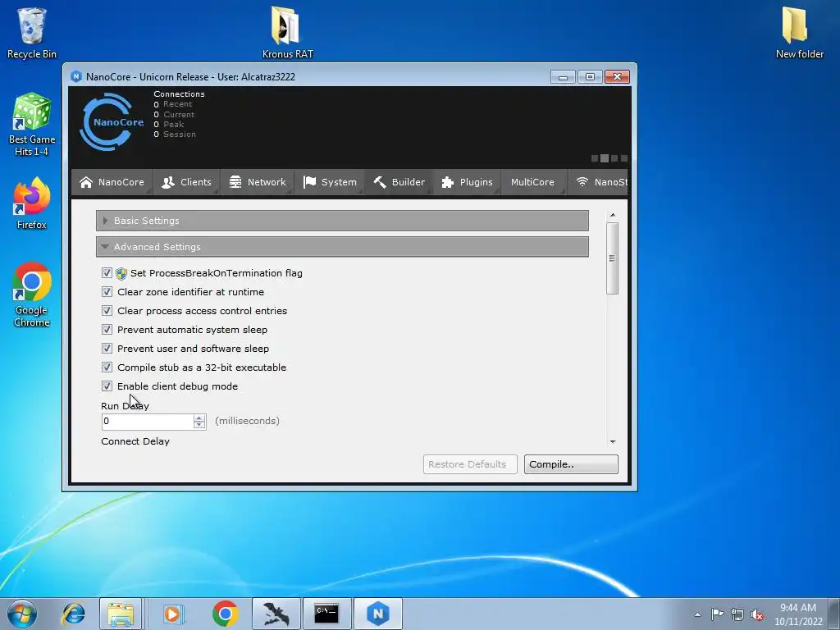Click the muted volume tray icon
This screenshot has height=630, width=840.
pos(757,614)
